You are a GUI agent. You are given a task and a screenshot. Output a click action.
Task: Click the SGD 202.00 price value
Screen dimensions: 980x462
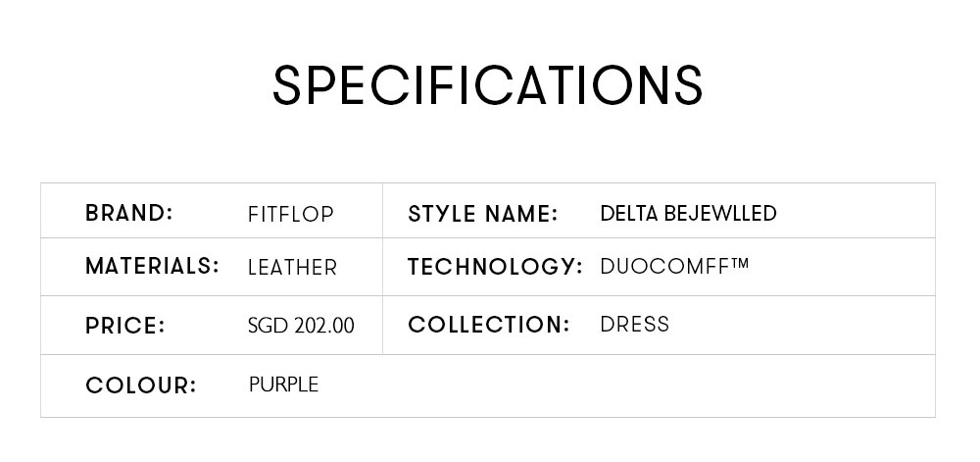click(x=301, y=326)
